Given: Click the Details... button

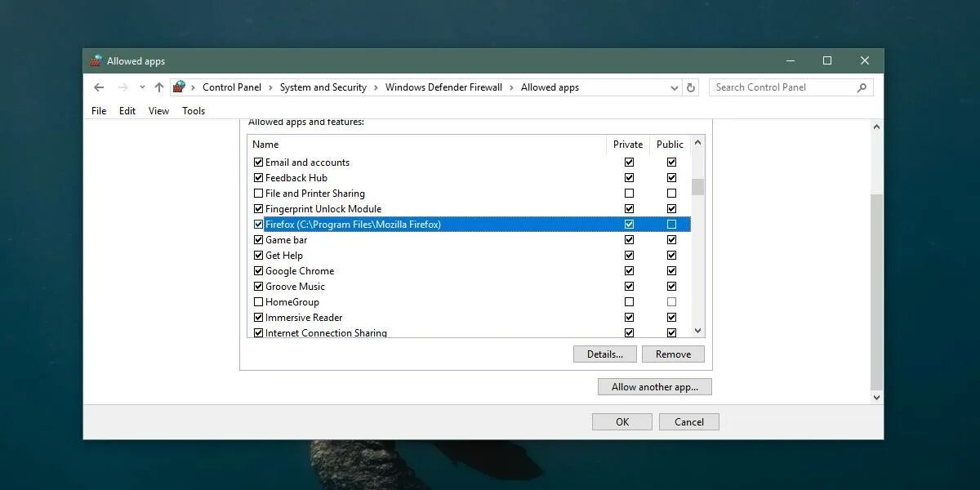Looking at the screenshot, I should tap(604, 354).
